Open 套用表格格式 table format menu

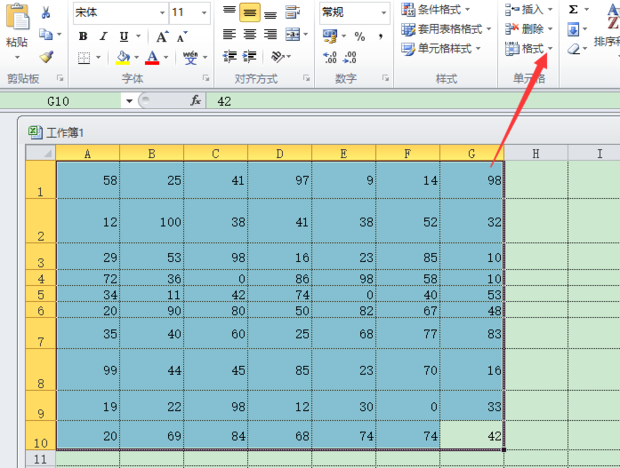(446, 29)
